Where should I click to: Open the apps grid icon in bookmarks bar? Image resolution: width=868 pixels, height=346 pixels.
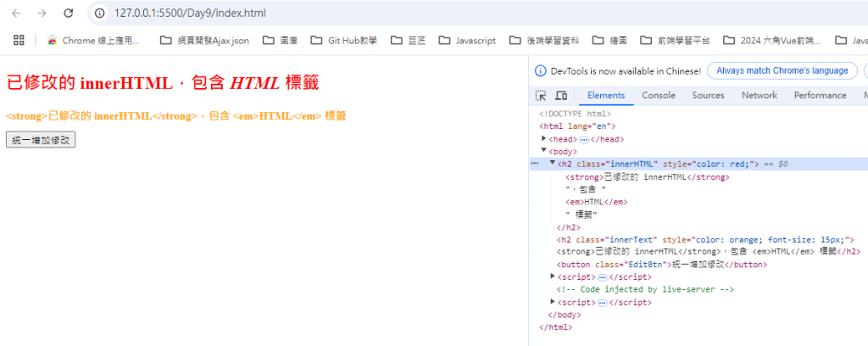19,40
